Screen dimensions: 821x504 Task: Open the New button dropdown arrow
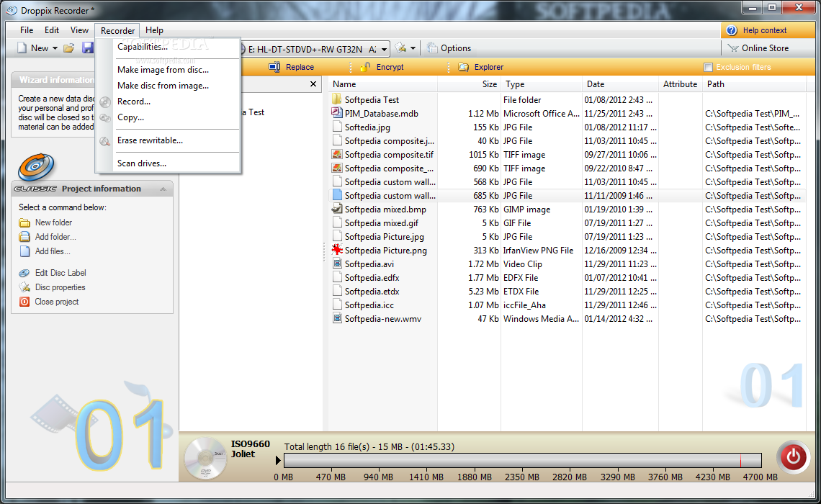point(55,48)
